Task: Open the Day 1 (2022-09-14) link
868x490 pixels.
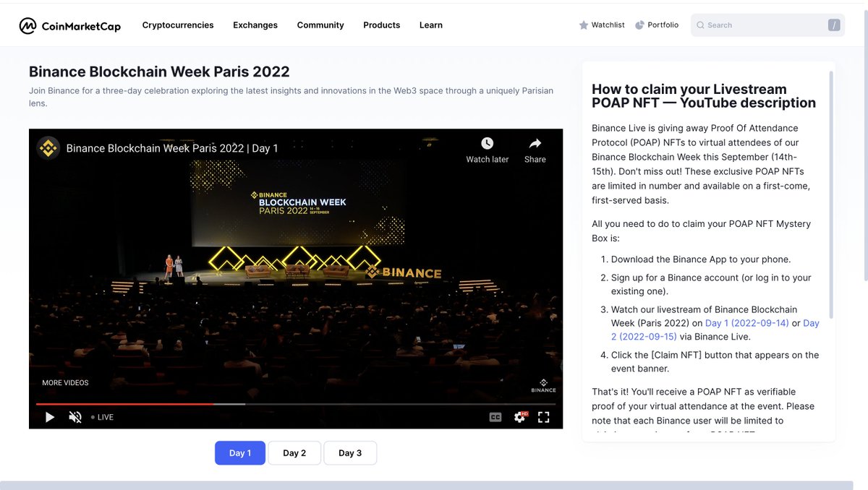Action: pos(747,323)
